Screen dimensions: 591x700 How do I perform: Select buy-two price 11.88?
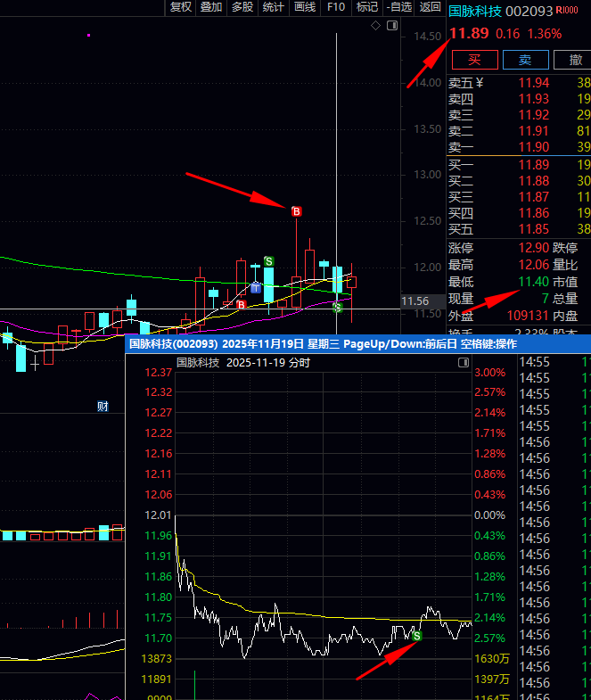[534, 181]
